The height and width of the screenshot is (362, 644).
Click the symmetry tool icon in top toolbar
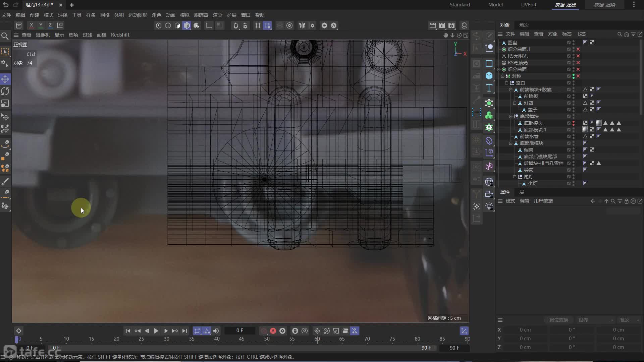click(302, 25)
